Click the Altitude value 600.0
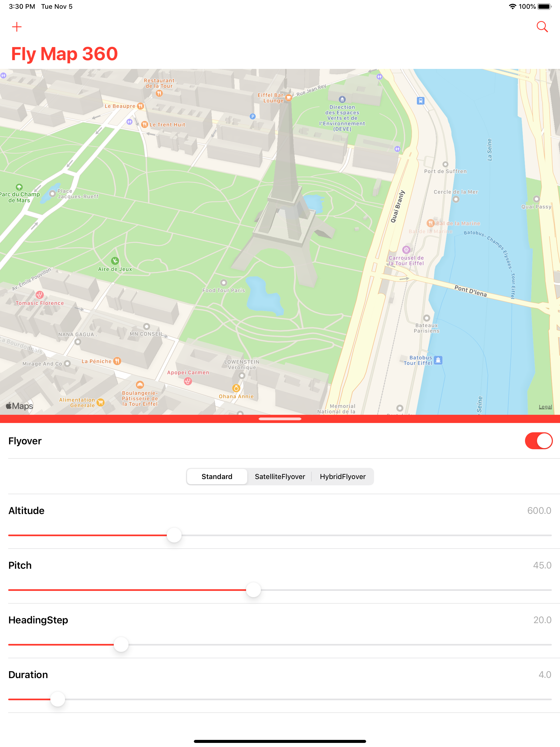 pyautogui.click(x=539, y=510)
